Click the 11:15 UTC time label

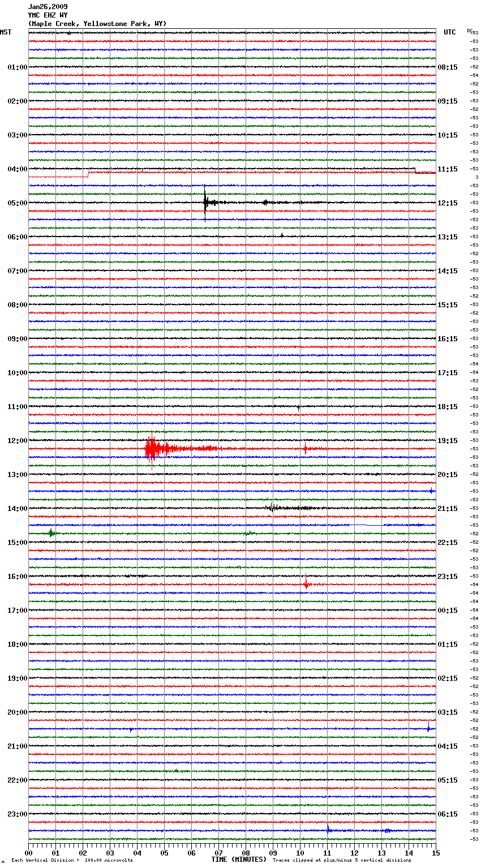pyautogui.click(x=448, y=169)
